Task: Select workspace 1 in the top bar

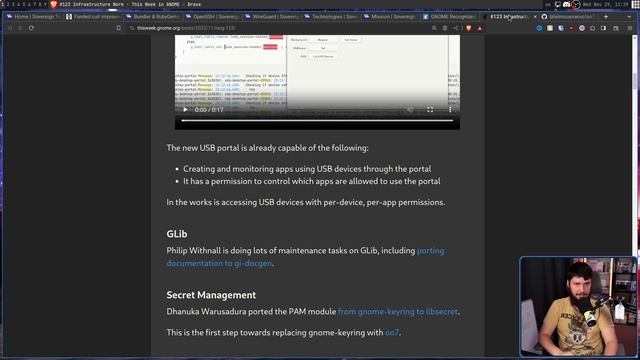Action: [2, 4]
